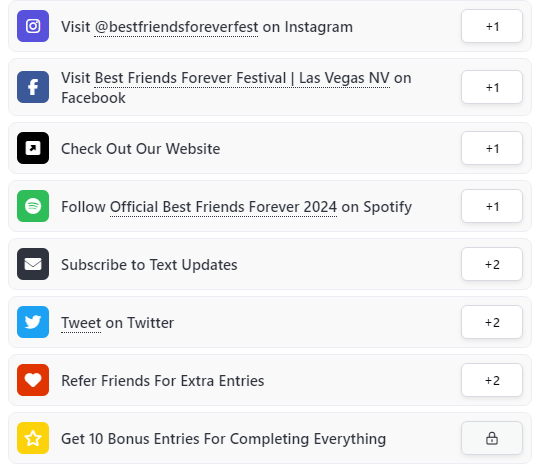Click the red heart referral icon
540x470 pixels.
33,380
